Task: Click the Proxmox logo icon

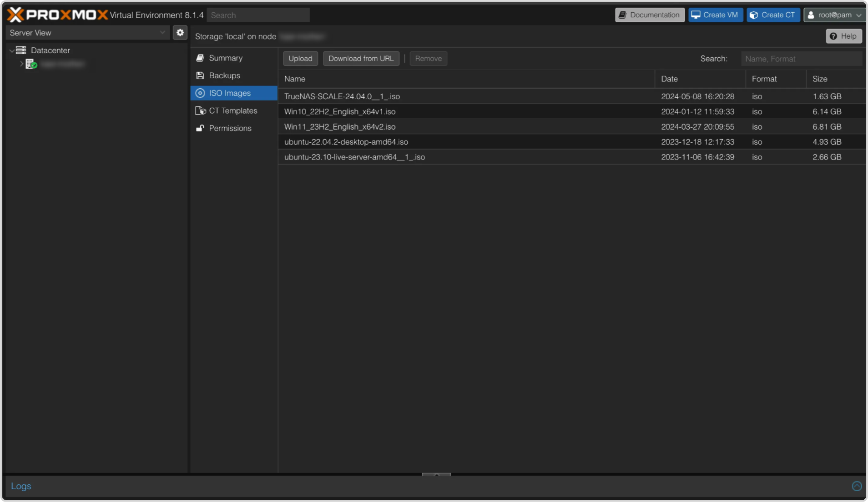Action: [15, 15]
